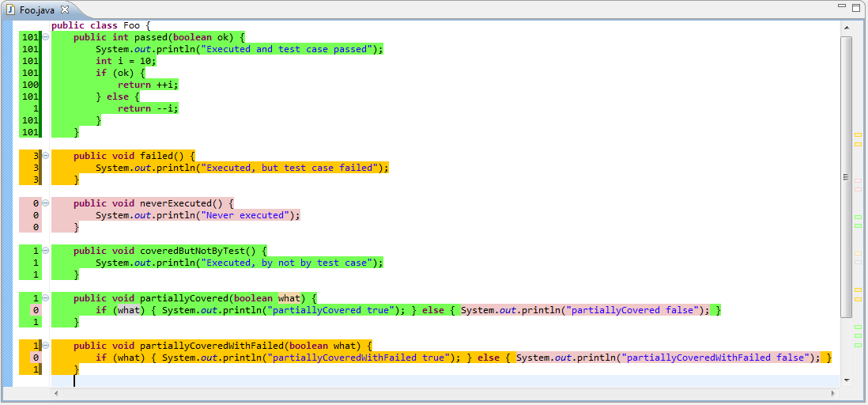This screenshot has height=405, width=868.
Task: Collapse the partiallyCoveredWithFailed method fold toggle
Action: [x=46, y=346]
